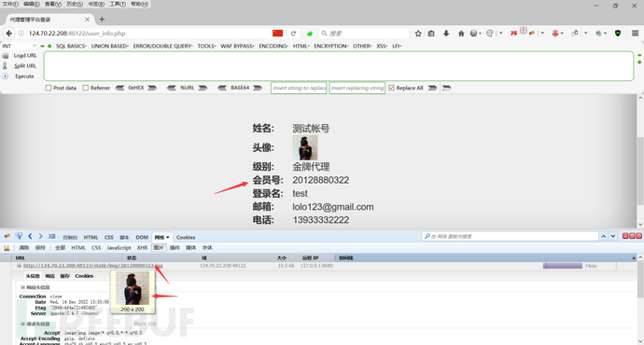Image resolution: width=644 pixels, height=345 pixels.
Task: Click the 0xHEX decode left arrow
Action: (119, 88)
